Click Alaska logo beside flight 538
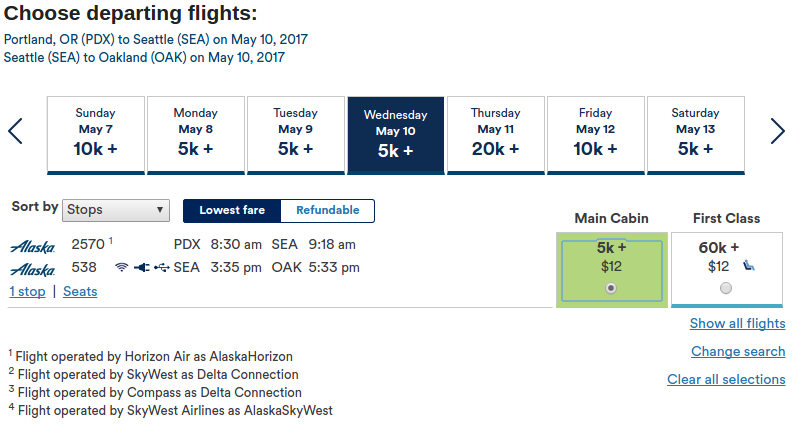The height and width of the screenshot is (426, 796). [32, 269]
